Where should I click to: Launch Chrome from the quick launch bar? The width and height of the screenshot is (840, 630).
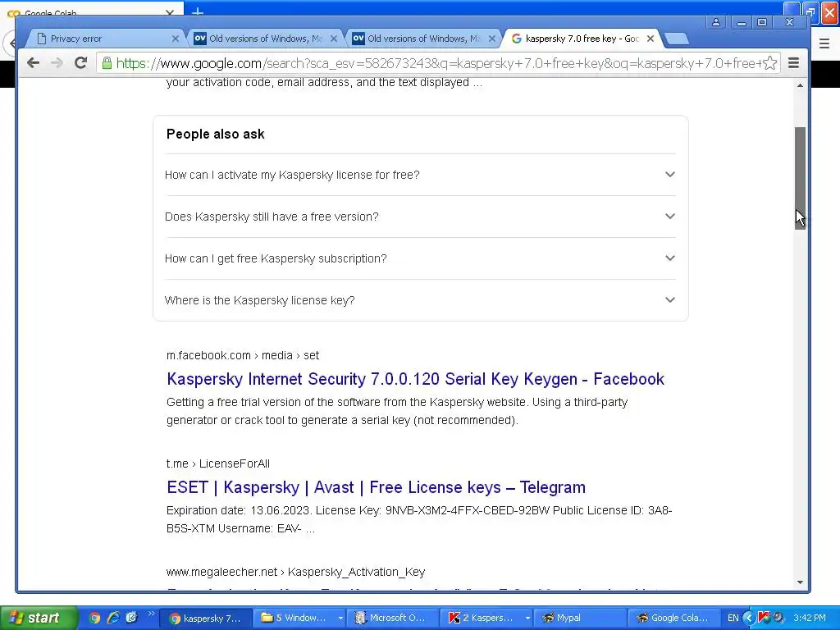click(95, 618)
